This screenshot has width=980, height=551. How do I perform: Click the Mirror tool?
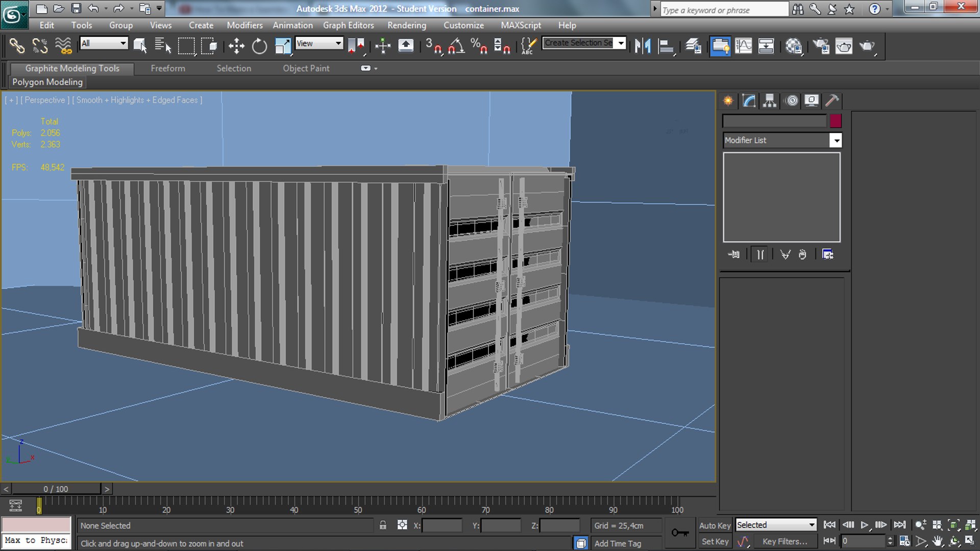click(643, 46)
